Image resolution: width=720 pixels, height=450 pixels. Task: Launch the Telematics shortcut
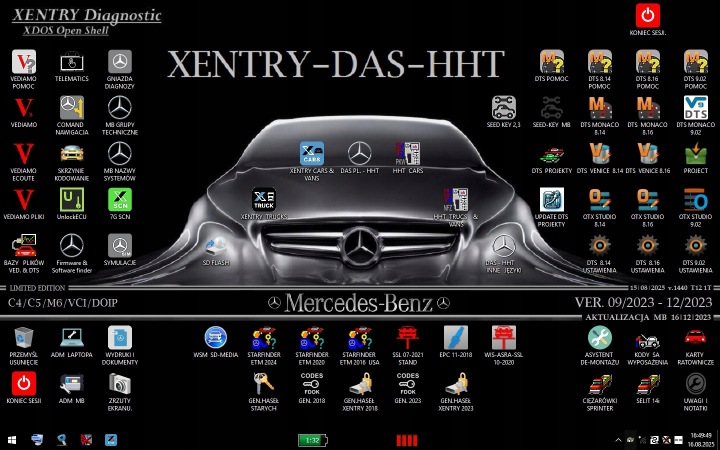[72, 62]
